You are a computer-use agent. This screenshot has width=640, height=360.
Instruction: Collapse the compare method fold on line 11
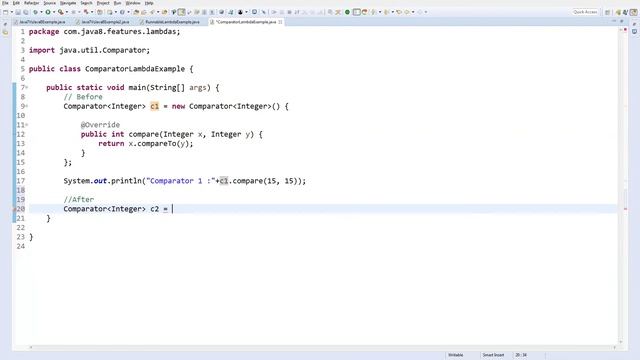(x=27, y=125)
